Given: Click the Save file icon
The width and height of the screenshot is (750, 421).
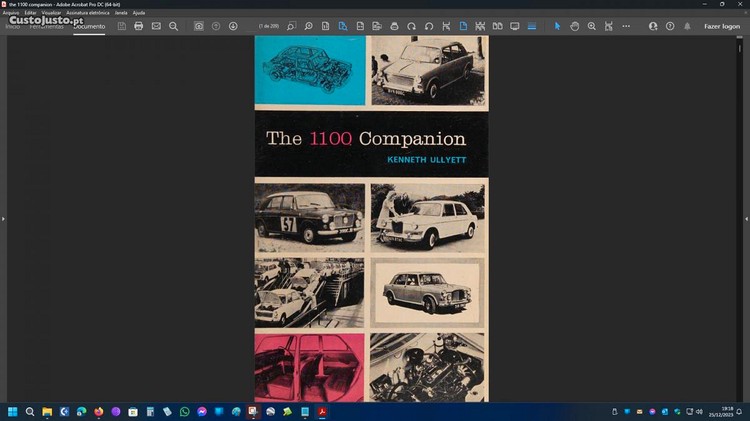Looking at the screenshot, I should click(x=122, y=26).
